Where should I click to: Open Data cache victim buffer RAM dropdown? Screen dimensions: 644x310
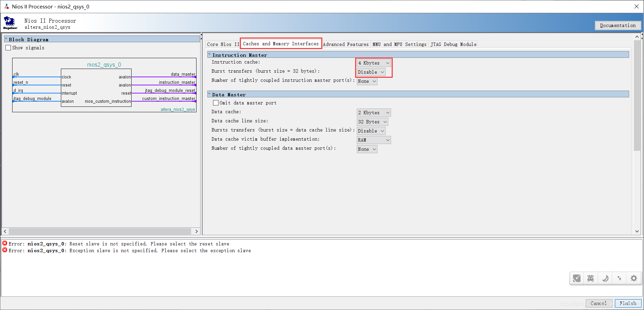[374, 140]
